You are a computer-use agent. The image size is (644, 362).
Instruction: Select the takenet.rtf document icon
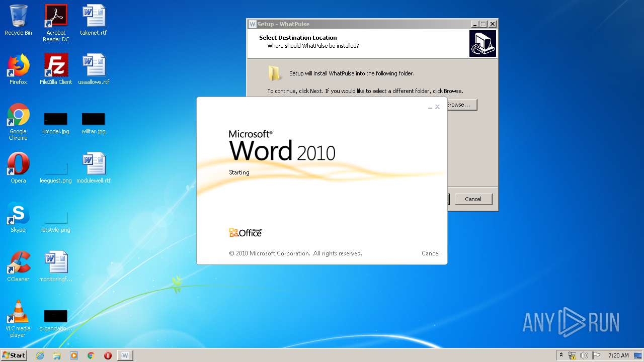click(94, 20)
